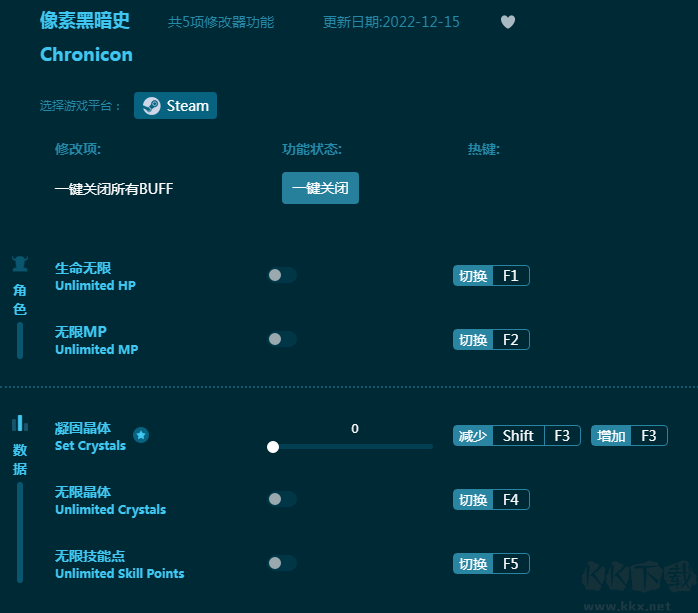Click the F5 hotkey for Skill Points
This screenshot has height=613, width=698.
click(x=510, y=564)
